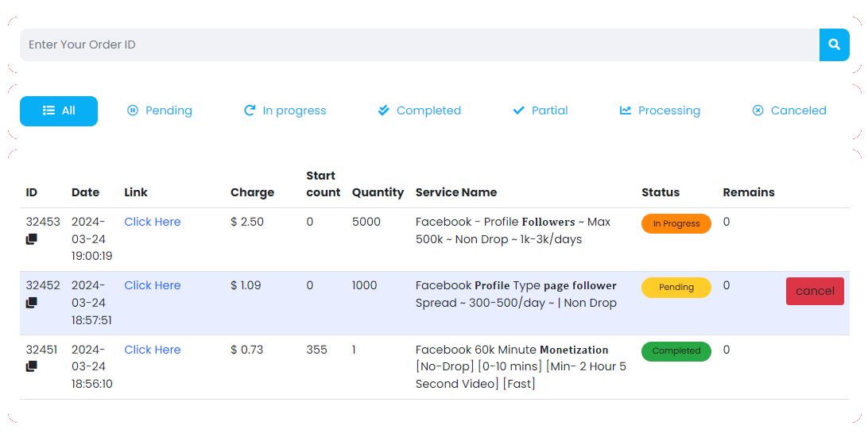Open Click Here link for order 32452
This screenshot has width=868, height=445.
point(153,285)
